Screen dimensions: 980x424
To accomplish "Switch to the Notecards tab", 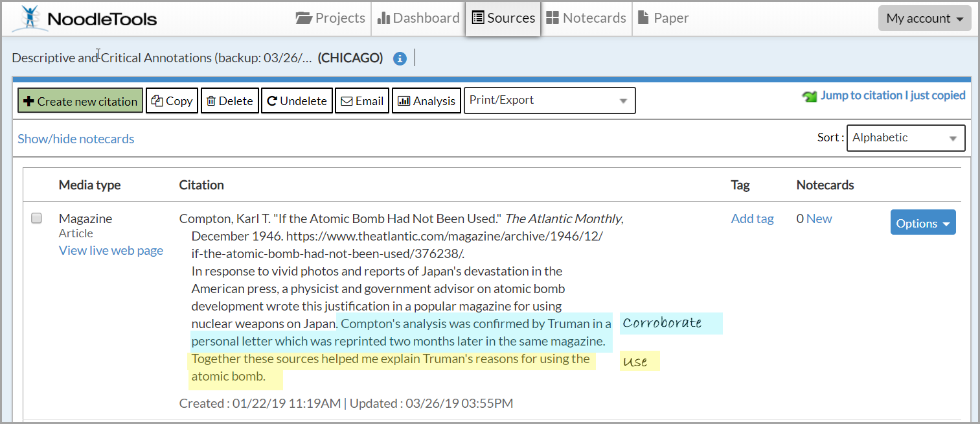I will pyautogui.click(x=586, y=18).
